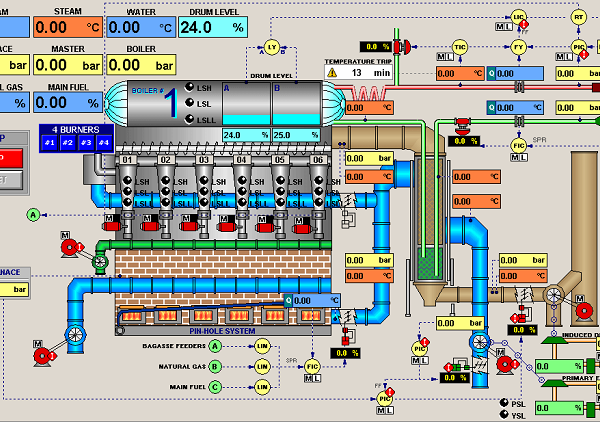
Task: Click the temperature trip warning triangle
Action: [x=332, y=72]
